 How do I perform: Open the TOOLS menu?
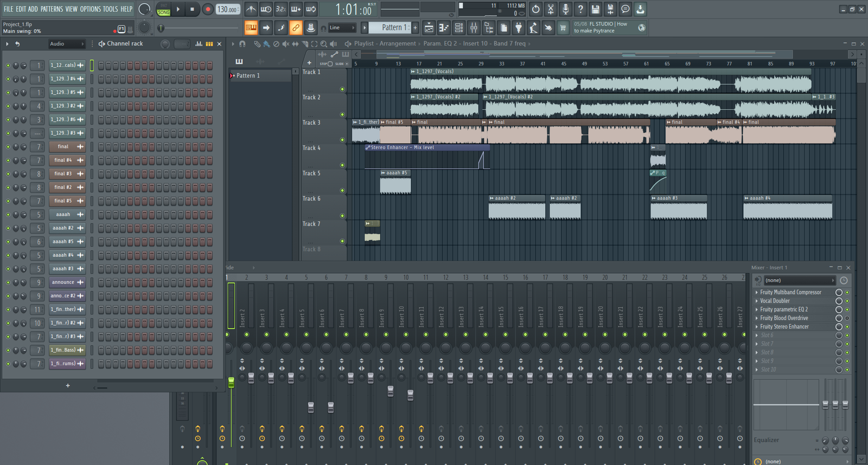(x=111, y=9)
